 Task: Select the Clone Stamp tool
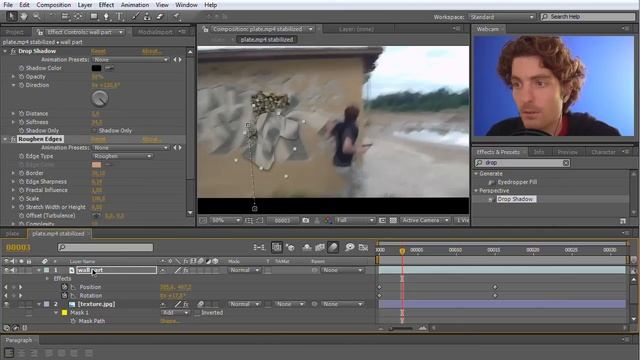147,17
